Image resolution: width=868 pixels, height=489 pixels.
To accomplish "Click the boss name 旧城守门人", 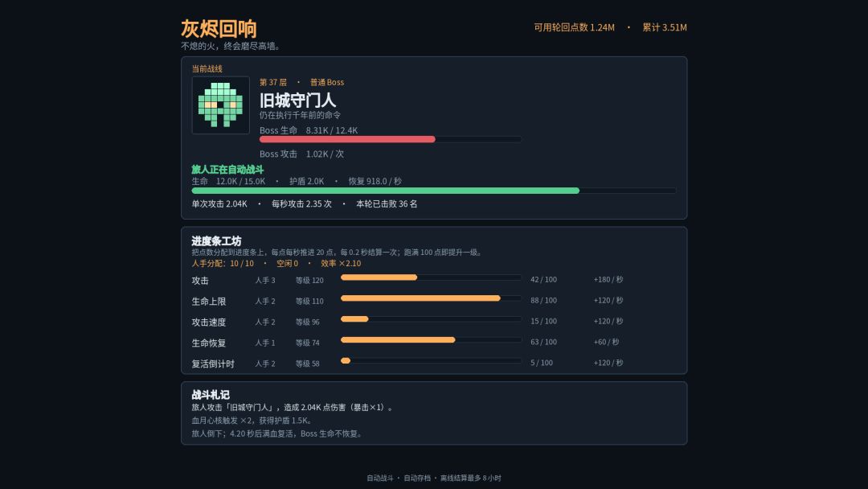I will click(x=298, y=101).
